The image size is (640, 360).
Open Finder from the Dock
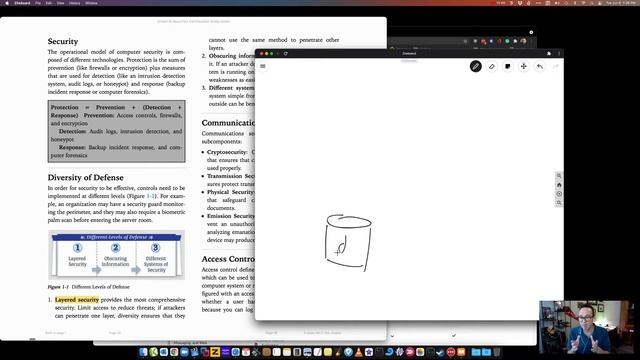[x=143, y=352]
